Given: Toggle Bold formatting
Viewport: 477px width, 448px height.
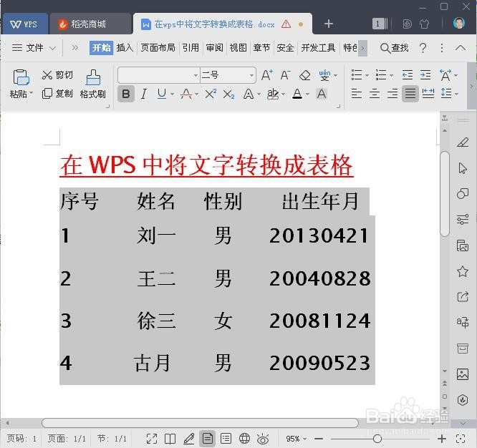Looking at the screenshot, I should (126, 94).
